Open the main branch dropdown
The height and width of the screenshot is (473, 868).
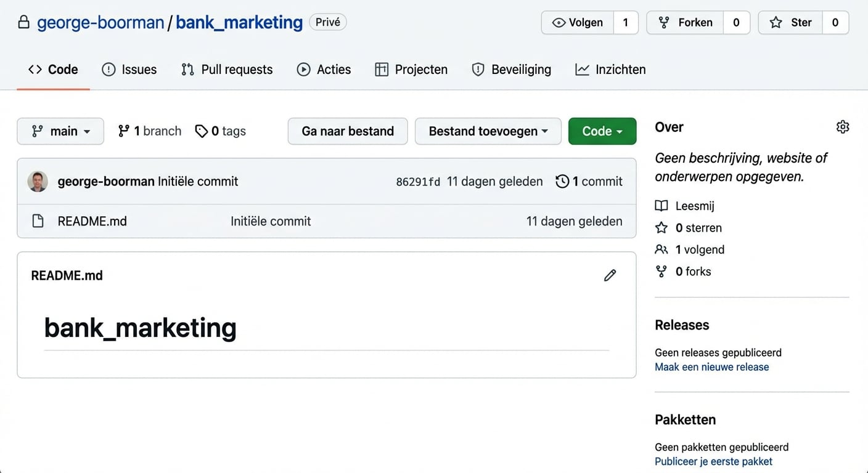click(x=60, y=131)
